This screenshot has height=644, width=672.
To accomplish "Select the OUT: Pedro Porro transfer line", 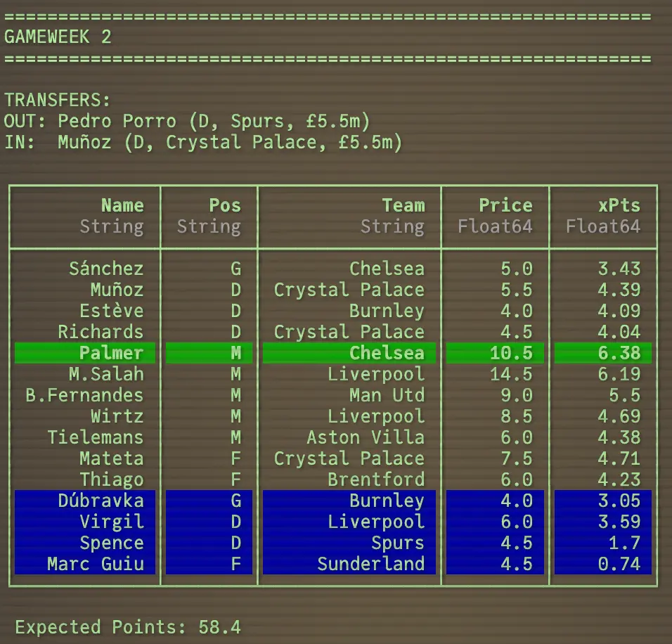I will [187, 121].
